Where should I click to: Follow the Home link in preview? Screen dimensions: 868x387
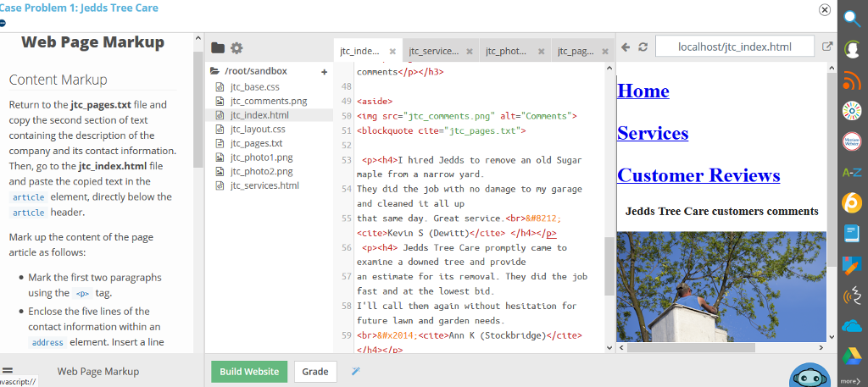tap(643, 91)
